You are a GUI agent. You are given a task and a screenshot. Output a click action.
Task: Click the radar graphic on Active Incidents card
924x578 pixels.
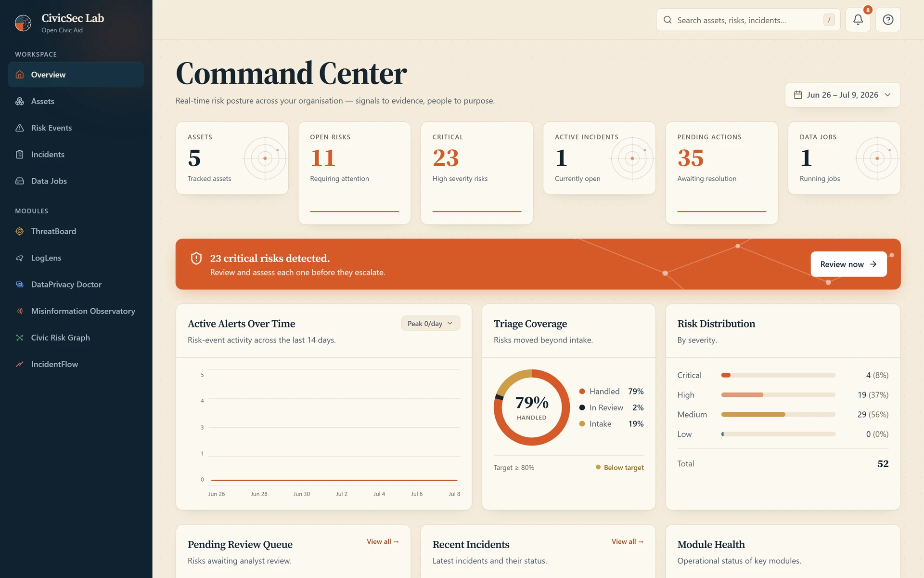pos(632,158)
